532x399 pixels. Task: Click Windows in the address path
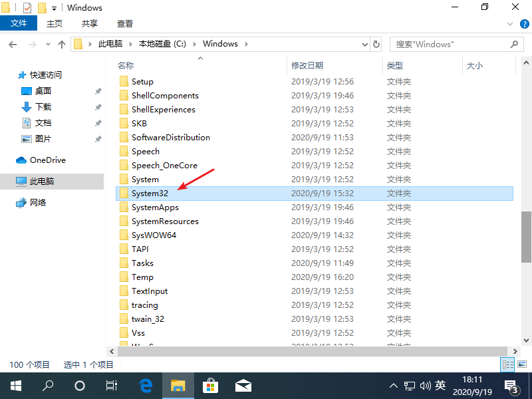point(220,44)
